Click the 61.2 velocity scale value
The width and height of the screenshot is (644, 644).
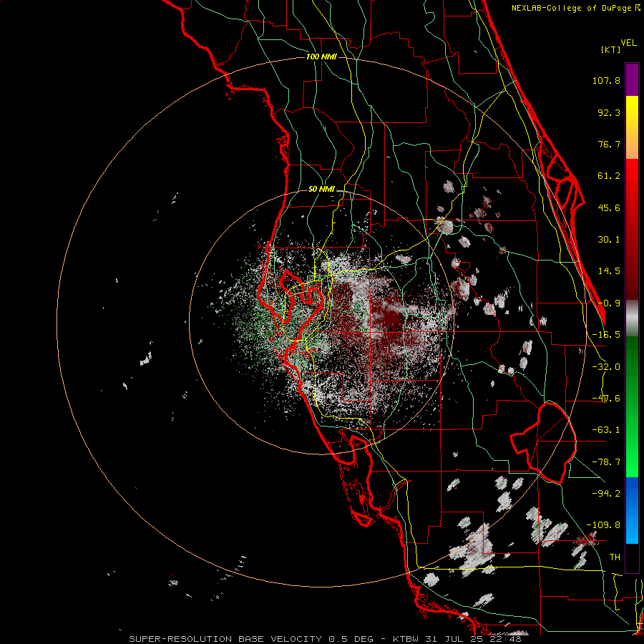click(x=609, y=176)
